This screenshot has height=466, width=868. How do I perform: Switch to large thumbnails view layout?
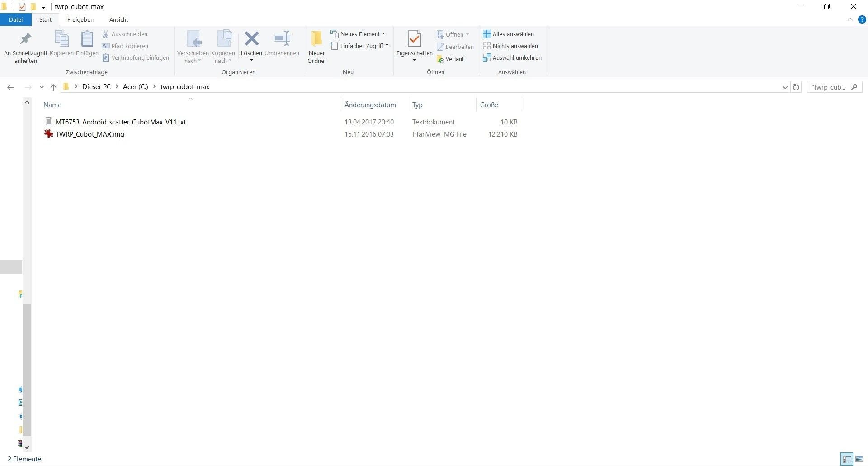coord(859,459)
